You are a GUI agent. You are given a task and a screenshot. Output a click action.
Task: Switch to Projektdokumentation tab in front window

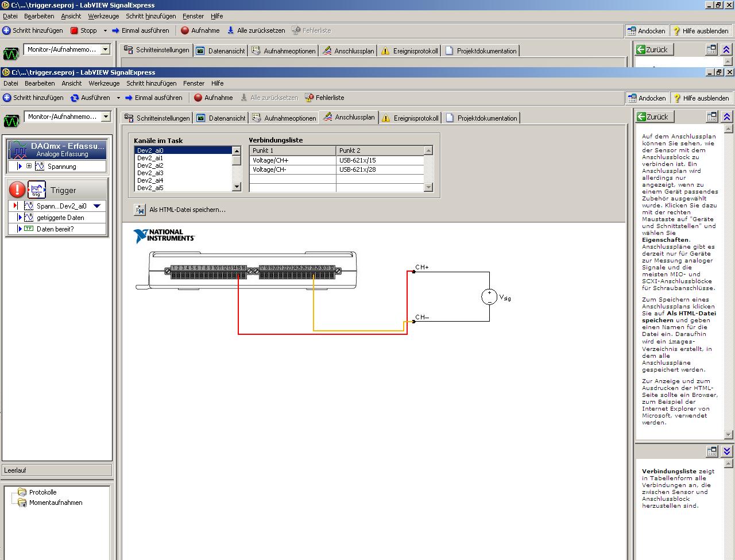(x=481, y=118)
